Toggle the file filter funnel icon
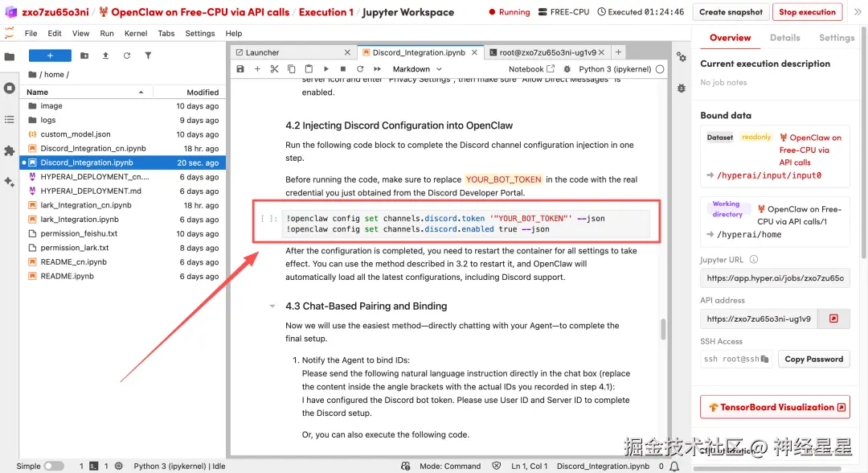The height and width of the screenshot is (473, 868). tap(148, 56)
